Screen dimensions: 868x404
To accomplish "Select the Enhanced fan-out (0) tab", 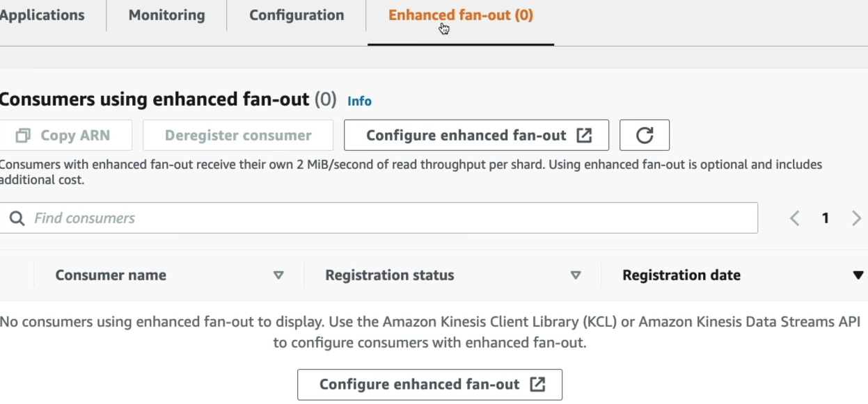I will pyautogui.click(x=461, y=15).
